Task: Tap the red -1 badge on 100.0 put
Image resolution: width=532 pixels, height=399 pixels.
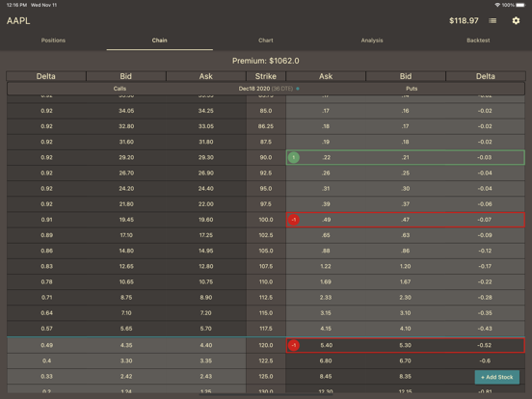Action: point(294,220)
